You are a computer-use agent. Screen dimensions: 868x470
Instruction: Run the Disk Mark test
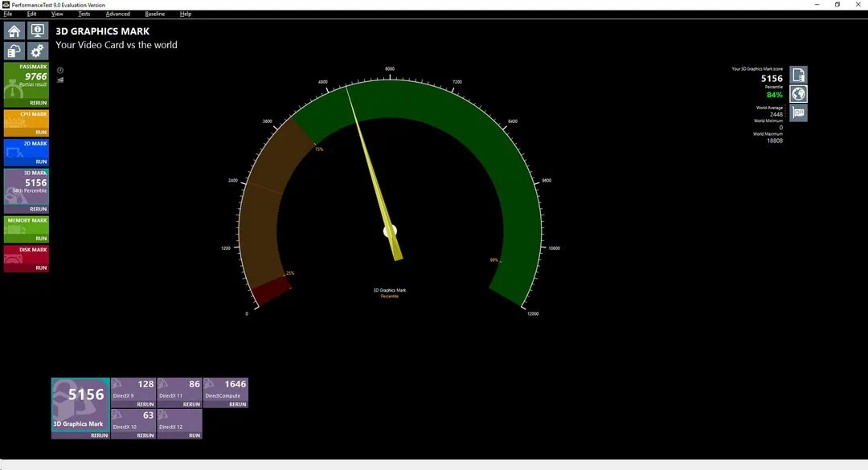(41, 268)
